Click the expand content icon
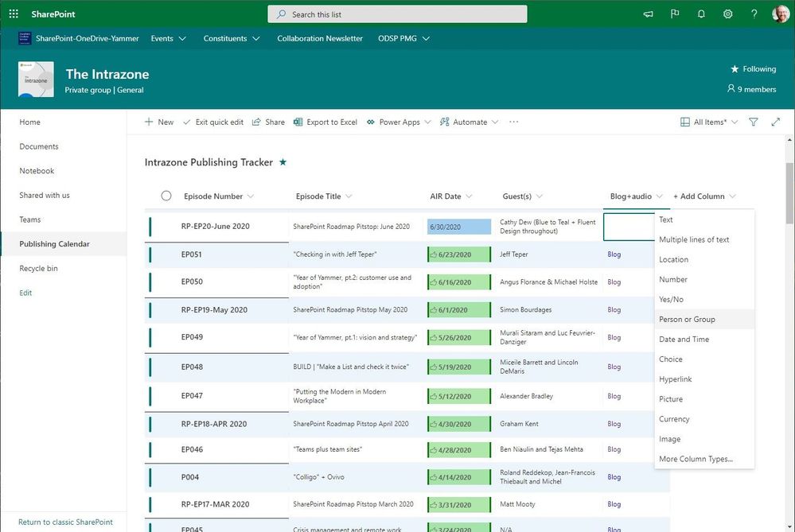Image resolution: width=795 pixels, height=532 pixels. click(775, 122)
